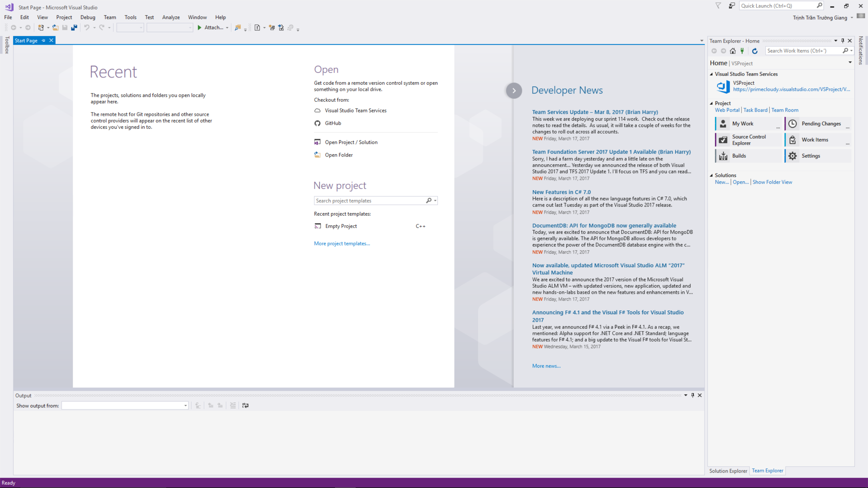Click Open Project / Solution

click(346, 142)
